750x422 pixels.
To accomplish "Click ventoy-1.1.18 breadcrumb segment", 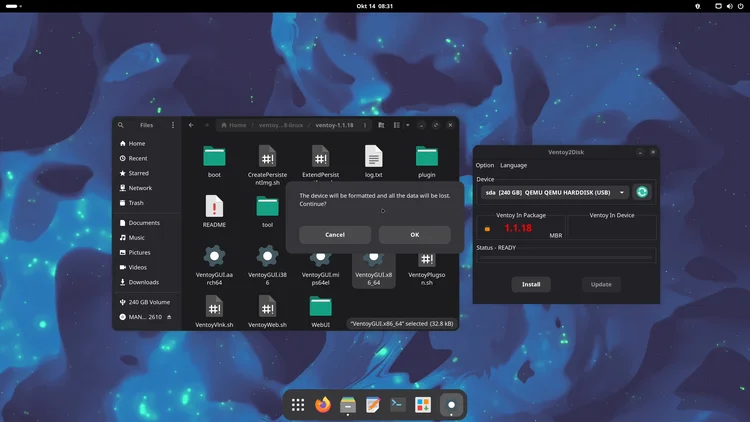I will coord(334,125).
